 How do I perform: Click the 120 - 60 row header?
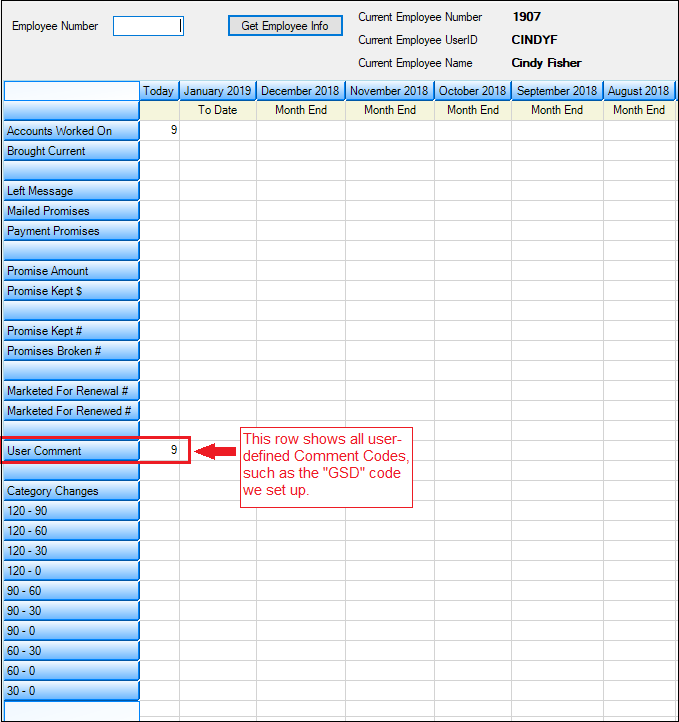pos(71,531)
